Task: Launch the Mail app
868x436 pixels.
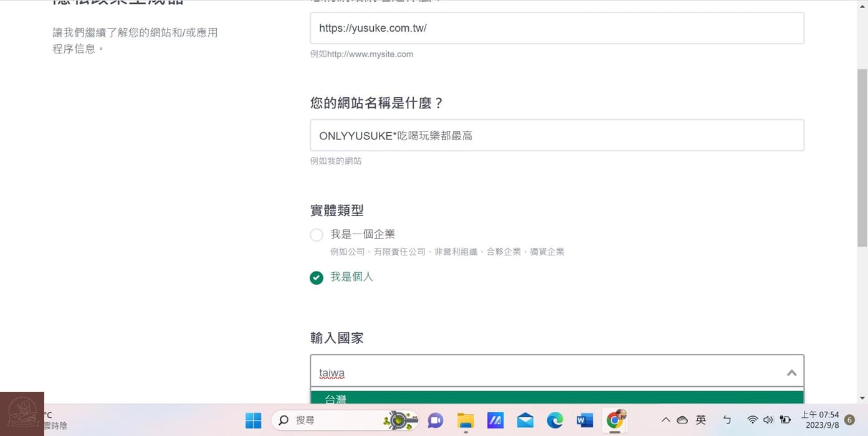Action: (525, 420)
